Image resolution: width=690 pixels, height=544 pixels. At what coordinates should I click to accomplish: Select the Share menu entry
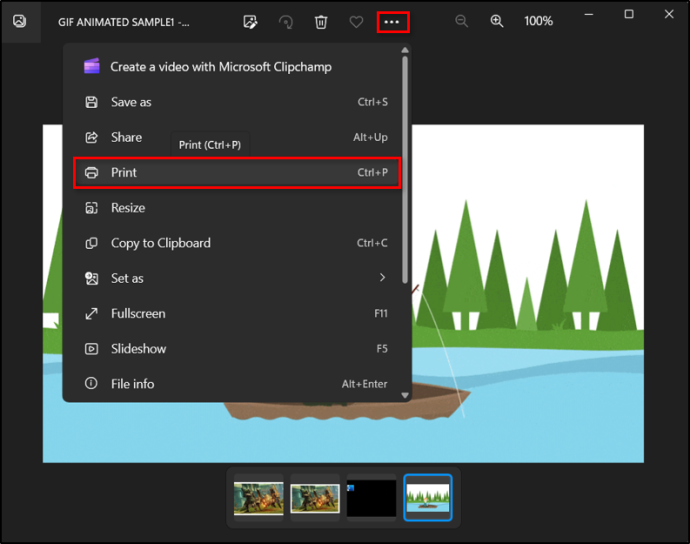point(237,137)
